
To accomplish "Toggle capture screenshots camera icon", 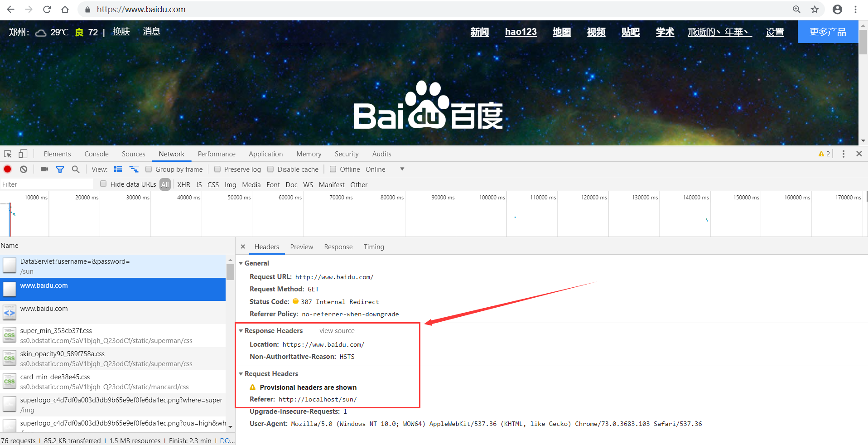I will click(x=44, y=169).
